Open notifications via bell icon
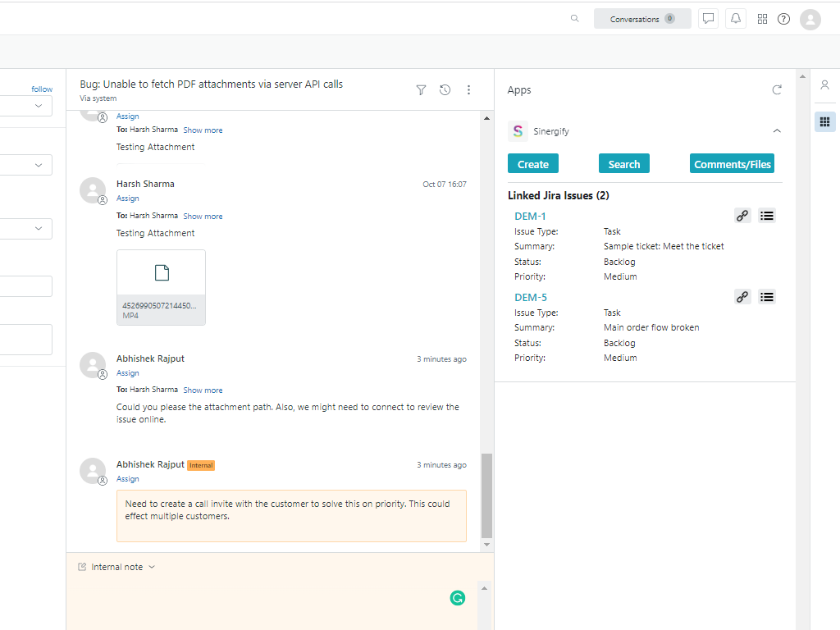Image resolution: width=840 pixels, height=630 pixels. (x=736, y=18)
